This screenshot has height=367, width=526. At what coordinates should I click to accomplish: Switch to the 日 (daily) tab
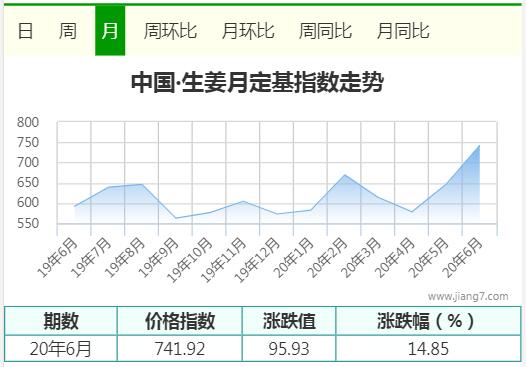click(x=25, y=31)
